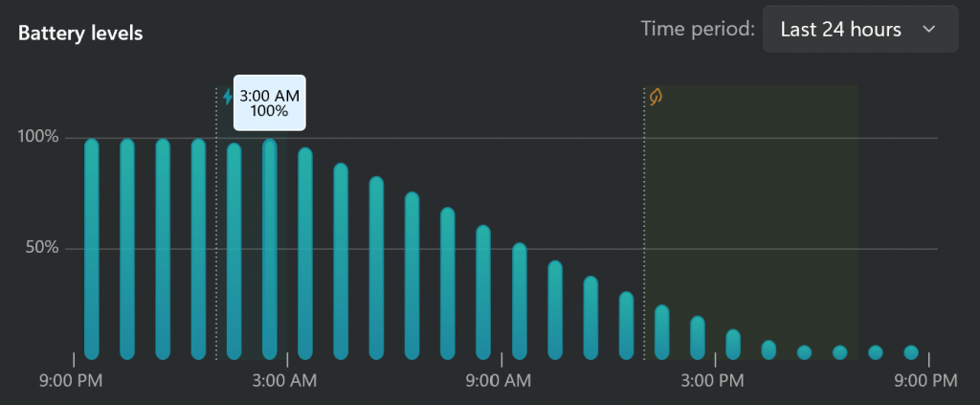The height and width of the screenshot is (405, 980).
Task: Select bar just right of 3:00 AM tick
Action: click(x=305, y=254)
